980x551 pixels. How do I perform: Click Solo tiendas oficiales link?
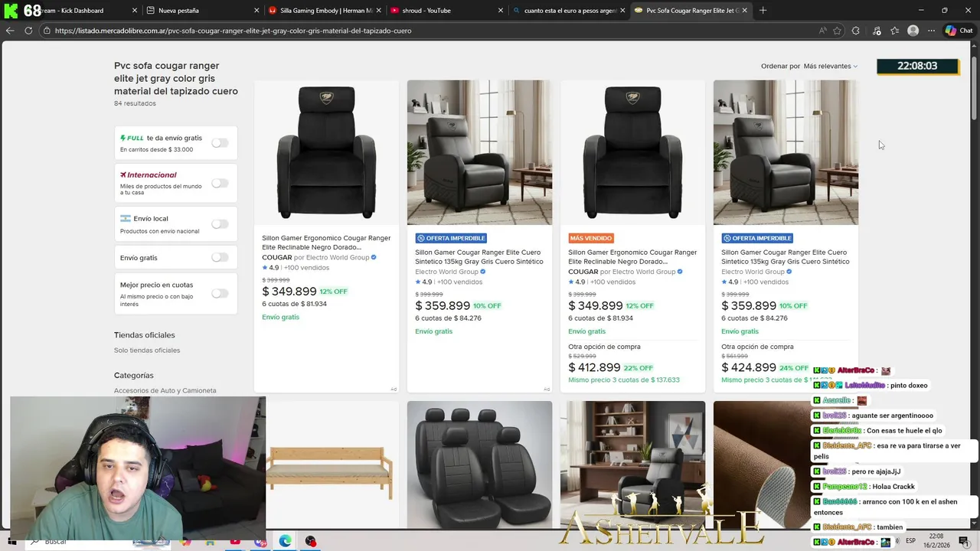pyautogui.click(x=147, y=350)
